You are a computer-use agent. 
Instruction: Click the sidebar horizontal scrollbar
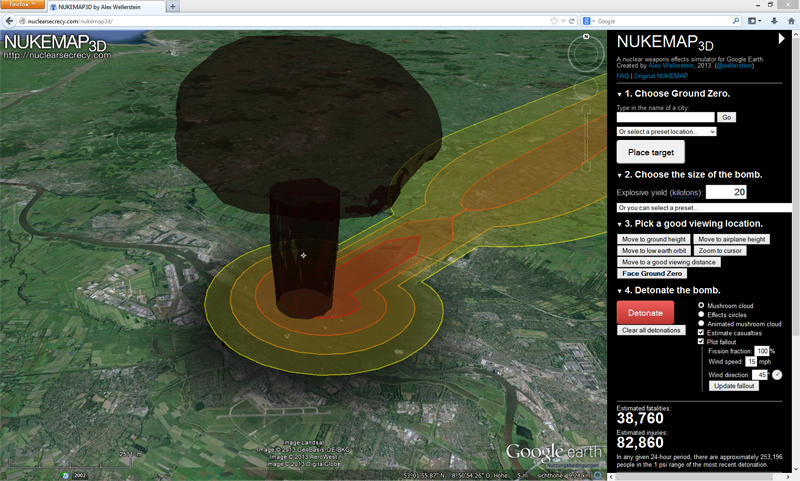(x=694, y=477)
